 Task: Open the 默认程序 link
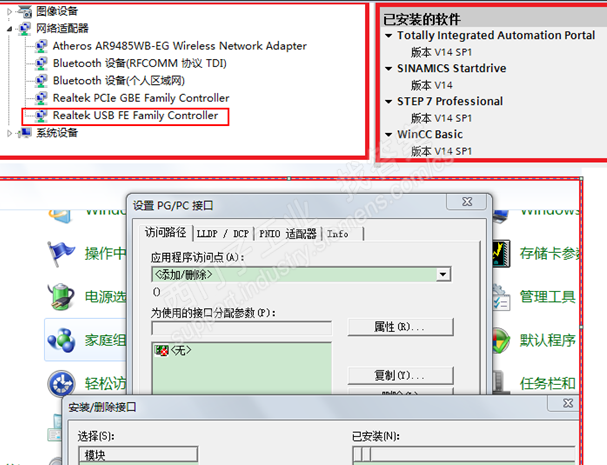(x=547, y=341)
